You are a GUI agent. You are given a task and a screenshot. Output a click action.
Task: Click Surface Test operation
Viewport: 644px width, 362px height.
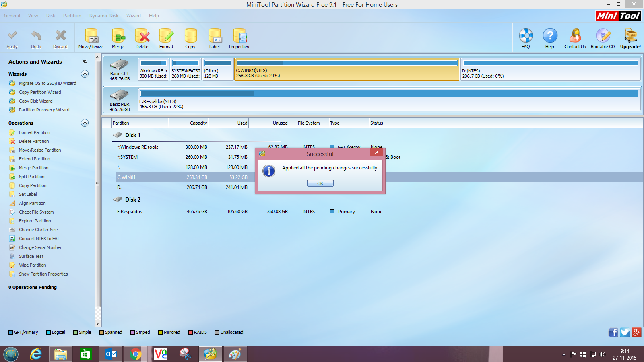(x=31, y=256)
